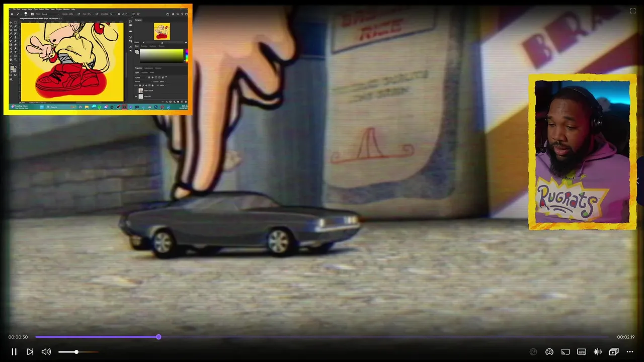
Task: Click the elapsed time 00:00:30
Action: point(18,337)
